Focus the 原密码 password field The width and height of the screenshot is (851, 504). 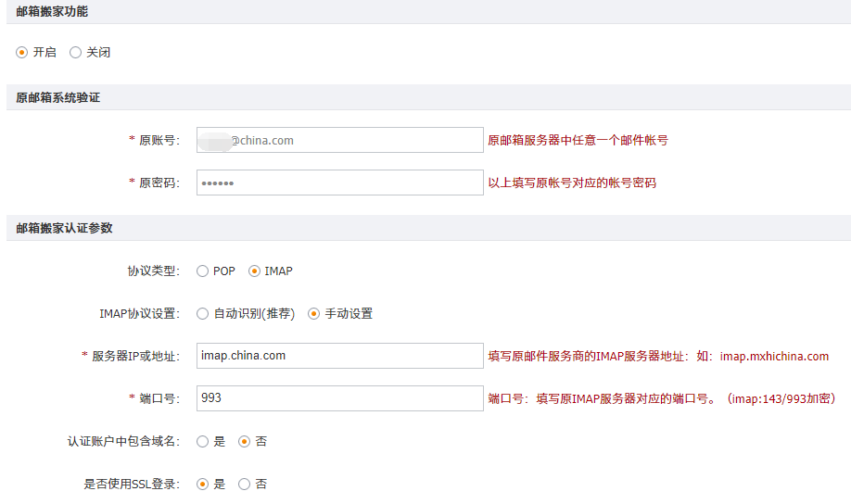[339, 183]
